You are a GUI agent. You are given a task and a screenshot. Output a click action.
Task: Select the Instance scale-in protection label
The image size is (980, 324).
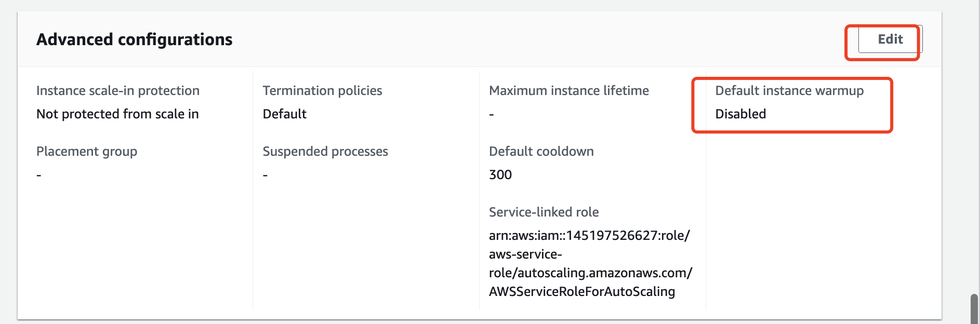pyautogui.click(x=117, y=90)
